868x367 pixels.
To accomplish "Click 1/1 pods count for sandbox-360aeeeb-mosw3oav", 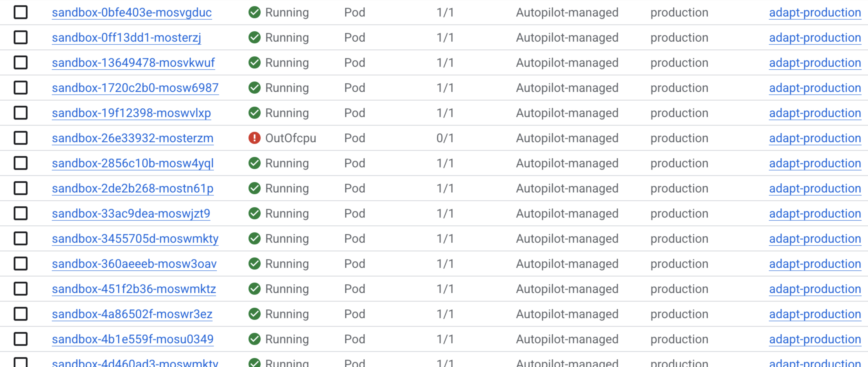I will click(445, 264).
